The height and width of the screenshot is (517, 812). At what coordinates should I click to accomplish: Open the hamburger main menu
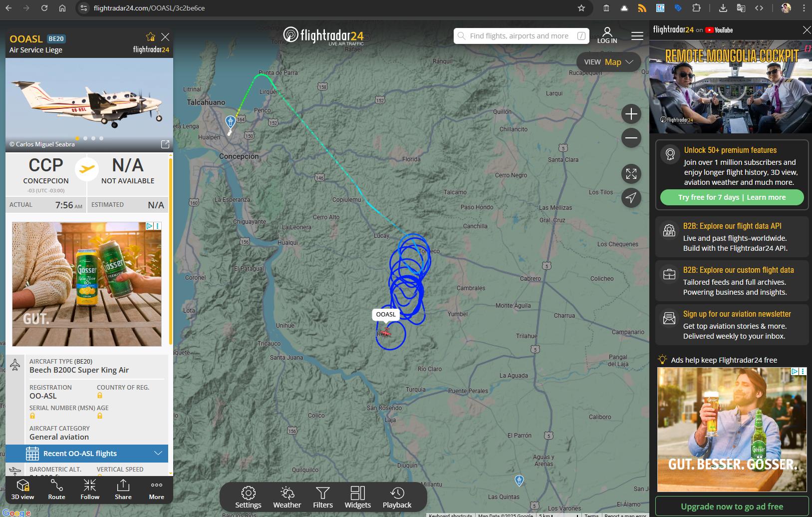(637, 36)
